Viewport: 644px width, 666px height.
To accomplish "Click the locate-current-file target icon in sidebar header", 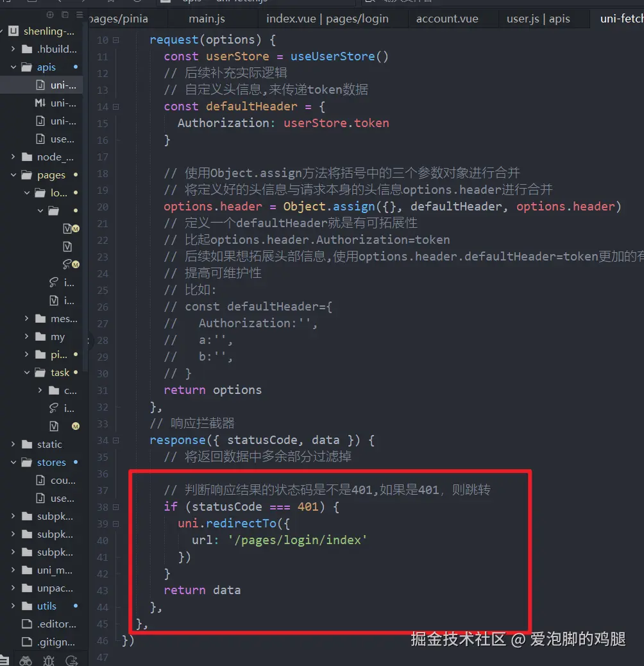I will (x=50, y=15).
